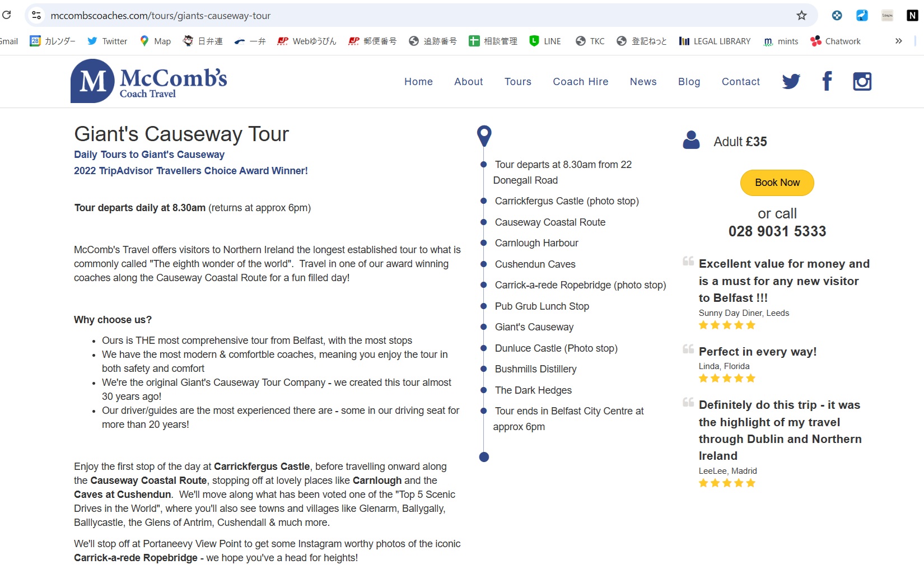This screenshot has height=569, width=924.
Task: Open the Blog link
Action: point(689,82)
